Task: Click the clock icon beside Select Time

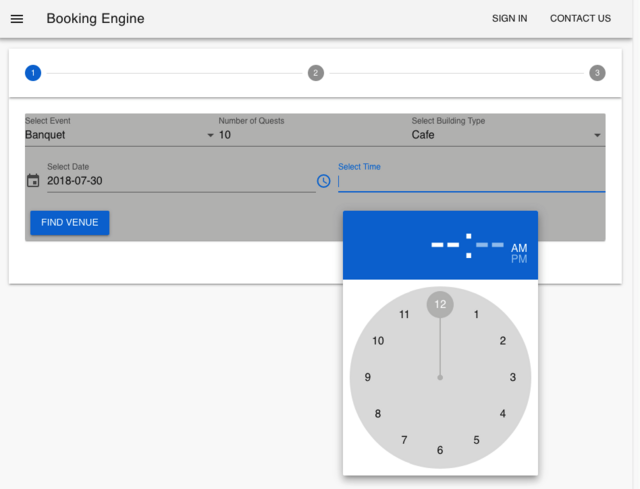Action: tap(323, 181)
